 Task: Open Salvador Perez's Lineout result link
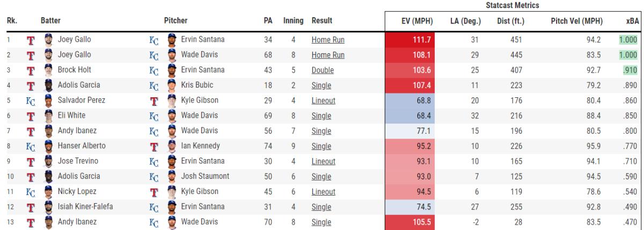click(x=324, y=100)
